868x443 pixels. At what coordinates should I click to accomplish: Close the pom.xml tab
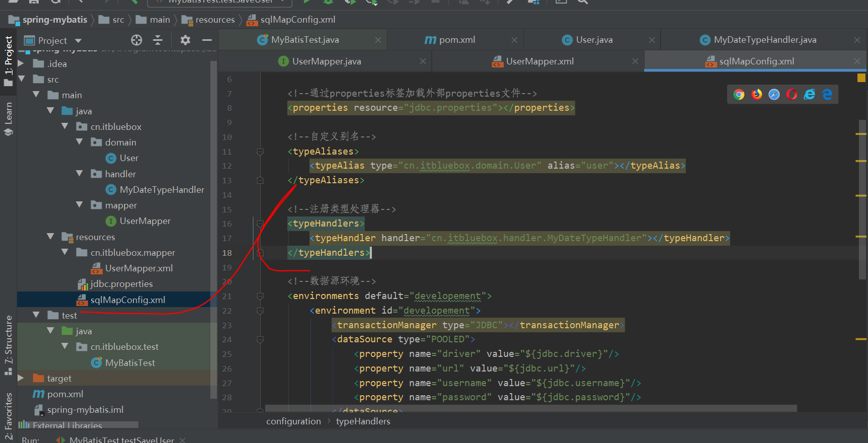(x=514, y=40)
